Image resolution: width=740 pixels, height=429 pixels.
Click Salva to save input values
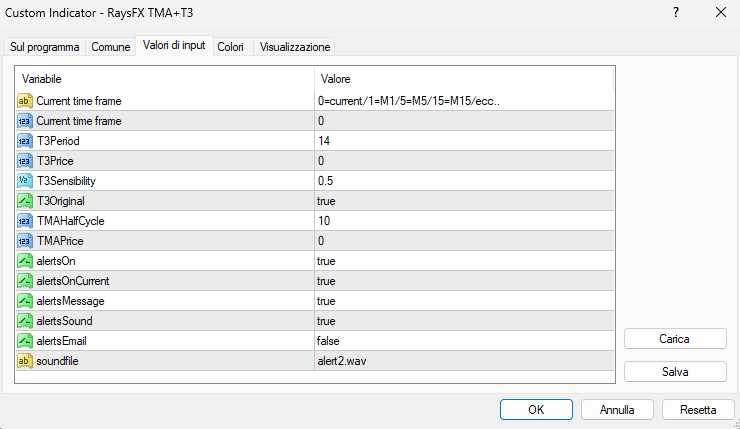(x=674, y=371)
